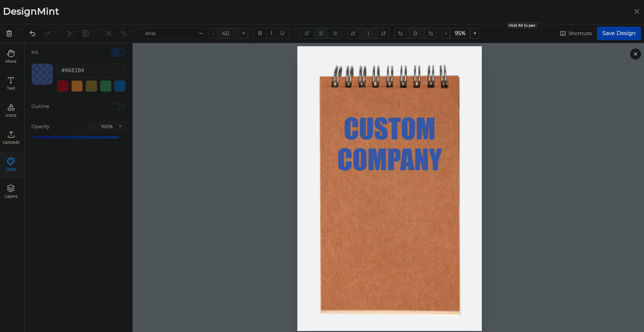Screen dimensions: 644x332
Task: Click the trash delete icon
Action: (9, 33)
